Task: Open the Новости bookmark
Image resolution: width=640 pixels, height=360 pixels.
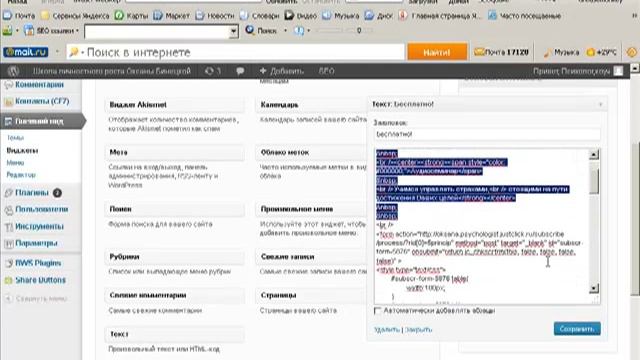Action: (215, 16)
